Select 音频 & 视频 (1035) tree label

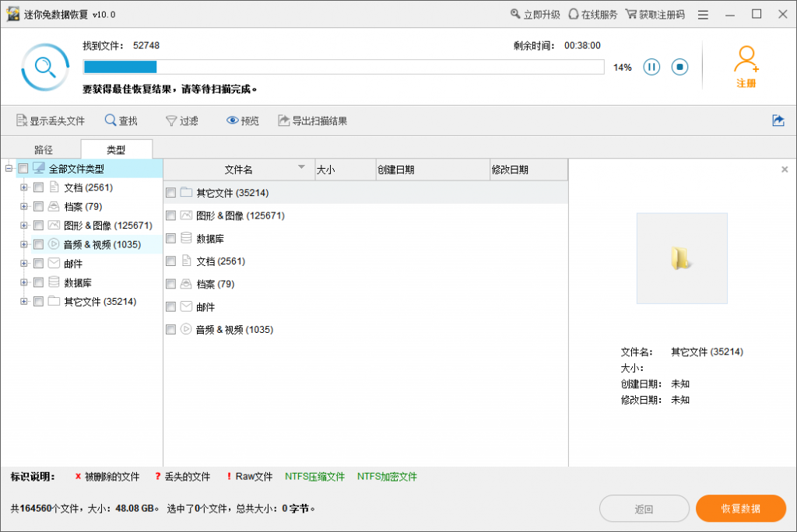click(x=102, y=244)
